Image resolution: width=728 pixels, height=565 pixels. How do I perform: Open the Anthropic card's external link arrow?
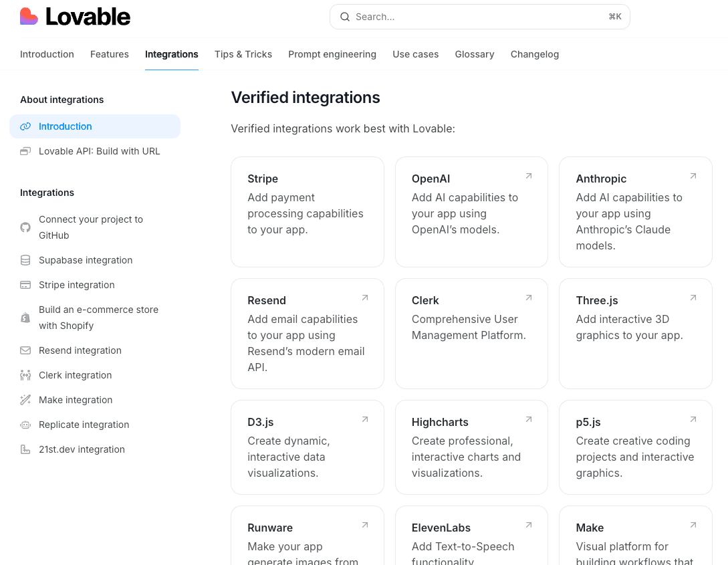(x=693, y=175)
